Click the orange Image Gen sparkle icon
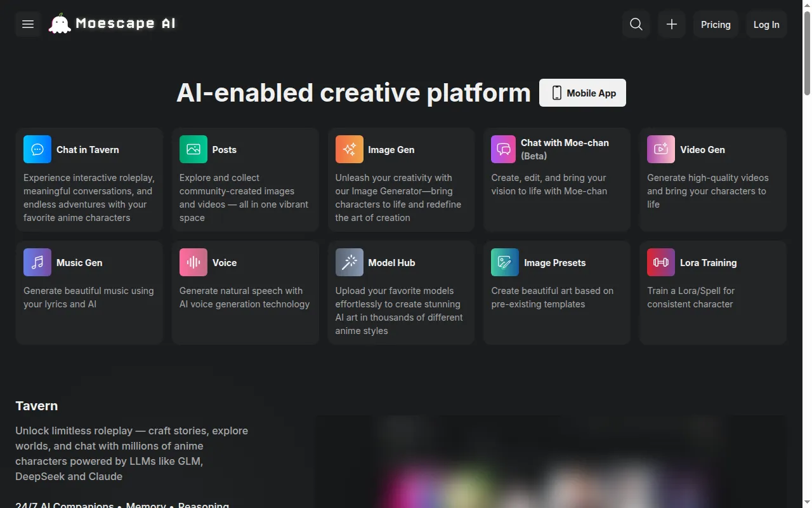The height and width of the screenshot is (508, 812). [350, 149]
